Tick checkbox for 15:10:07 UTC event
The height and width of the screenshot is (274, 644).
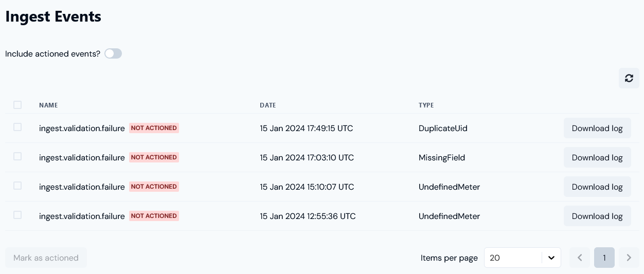17,186
